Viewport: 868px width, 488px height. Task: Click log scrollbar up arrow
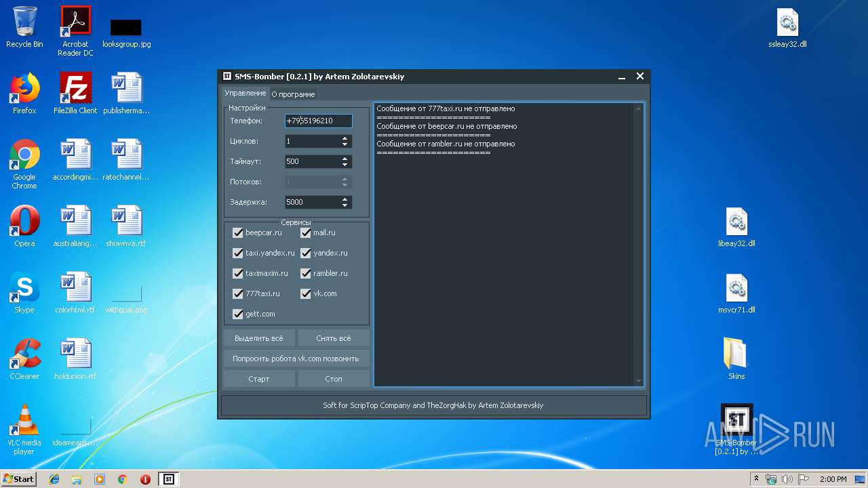tap(638, 108)
